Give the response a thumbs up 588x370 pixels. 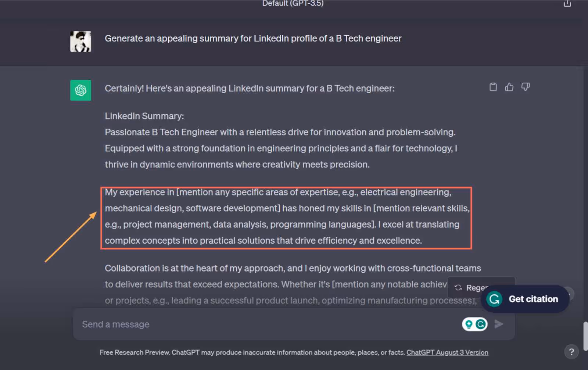point(509,87)
